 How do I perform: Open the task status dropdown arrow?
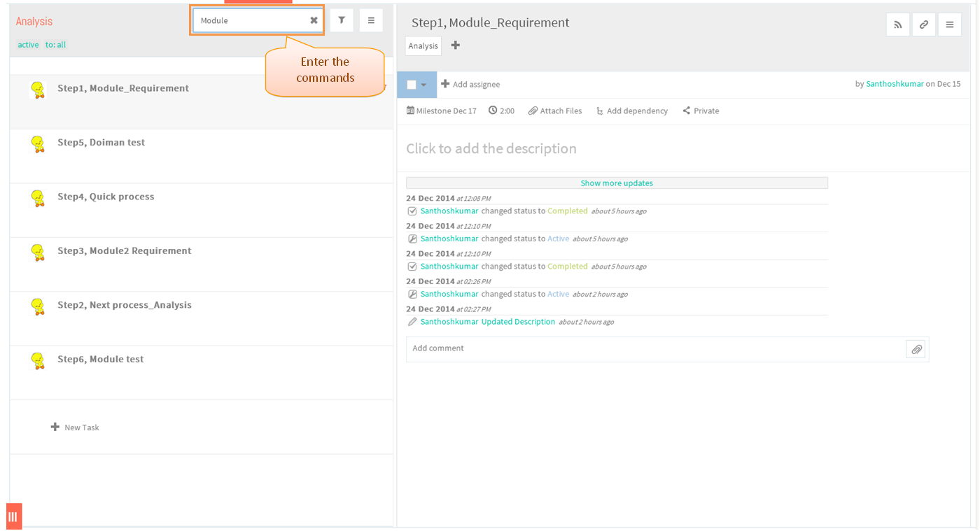[x=423, y=85]
